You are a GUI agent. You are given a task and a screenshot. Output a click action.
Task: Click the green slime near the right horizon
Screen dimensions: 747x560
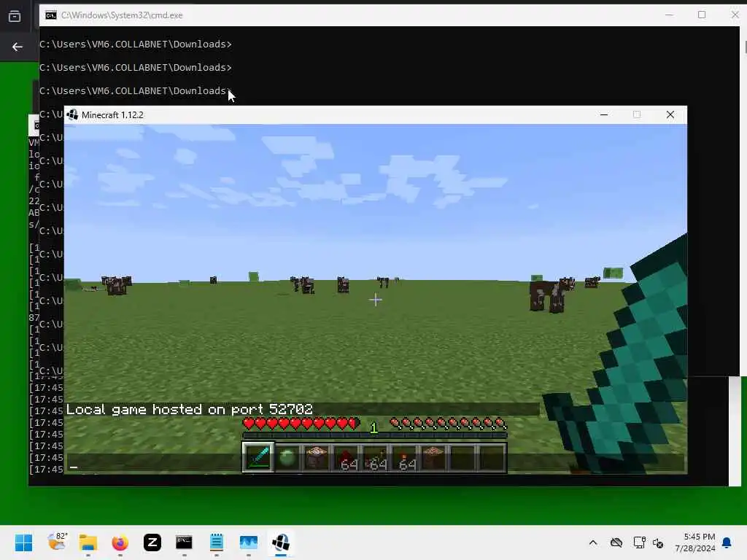(613, 273)
